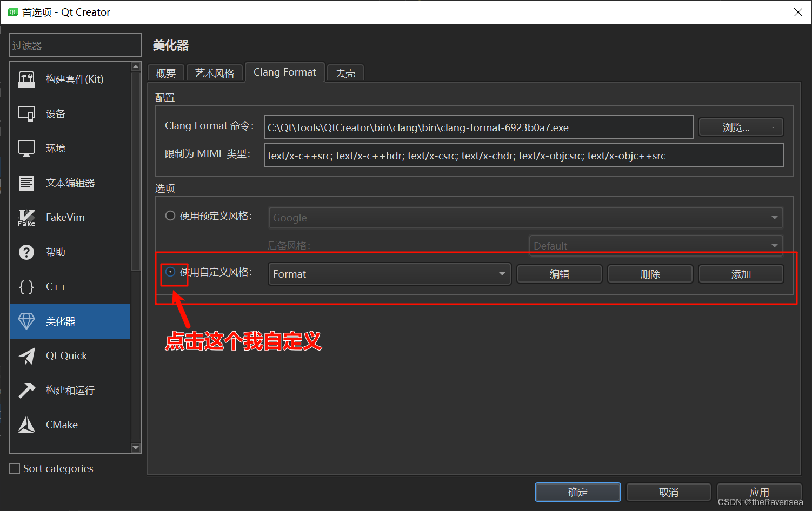The width and height of the screenshot is (812, 511).
Task: Open the 帮助 question mark icon
Action: pos(26,252)
